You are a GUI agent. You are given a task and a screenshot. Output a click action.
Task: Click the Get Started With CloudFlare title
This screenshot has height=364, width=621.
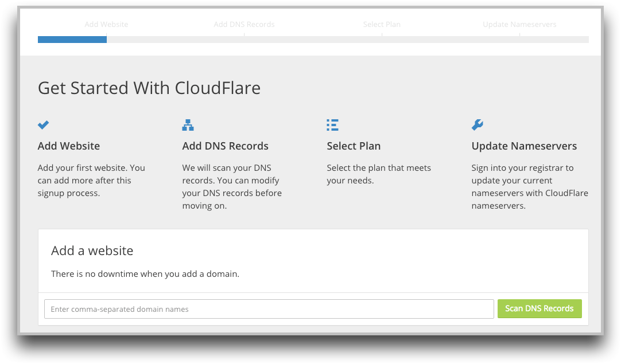(149, 88)
